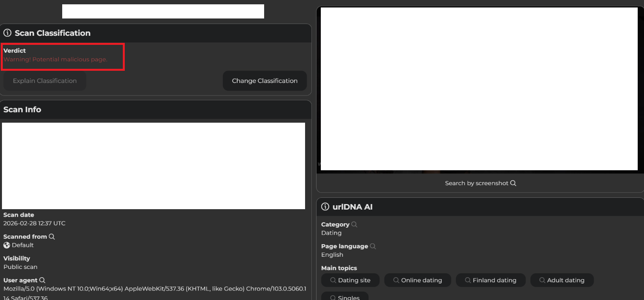Click the search icon next to Page language
The height and width of the screenshot is (300, 644).
[x=373, y=247]
